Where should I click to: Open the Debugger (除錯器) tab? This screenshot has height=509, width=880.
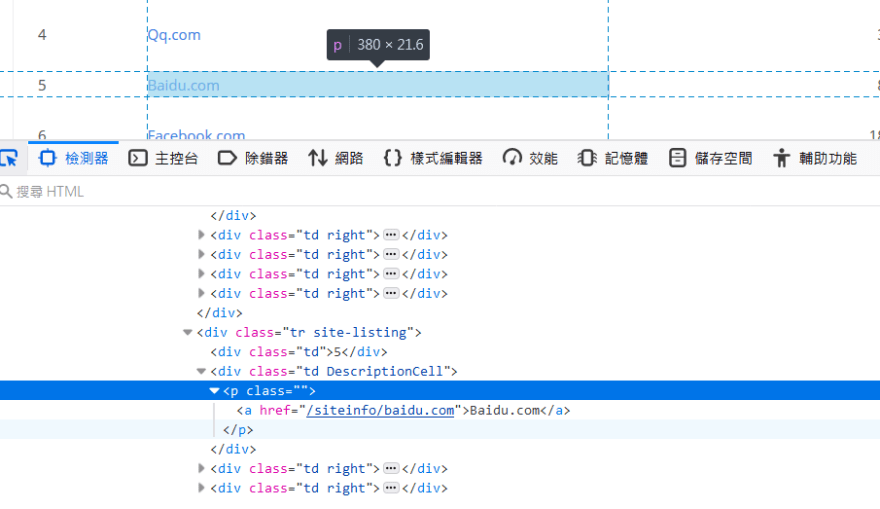(253, 158)
